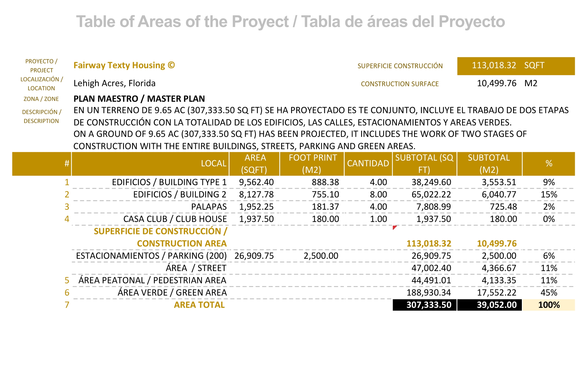Click the SUBTOTAL (SQ FT) column header

[424, 164]
